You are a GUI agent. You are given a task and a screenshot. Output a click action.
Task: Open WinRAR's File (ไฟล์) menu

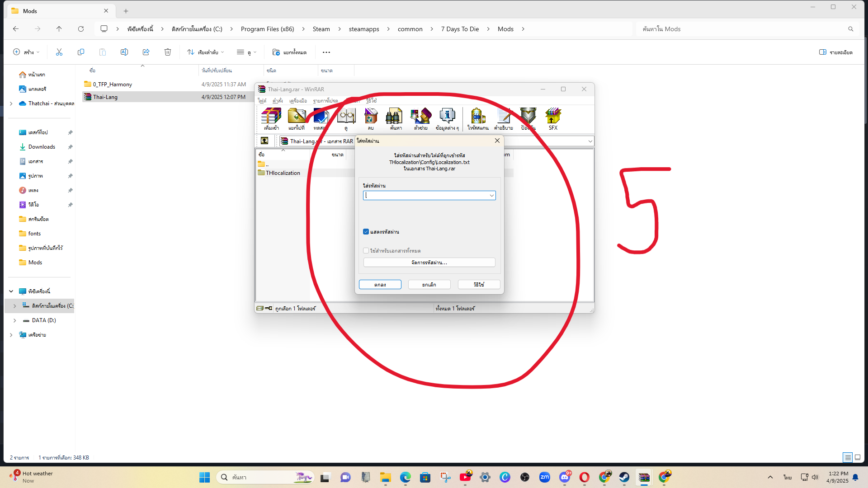coord(262,101)
